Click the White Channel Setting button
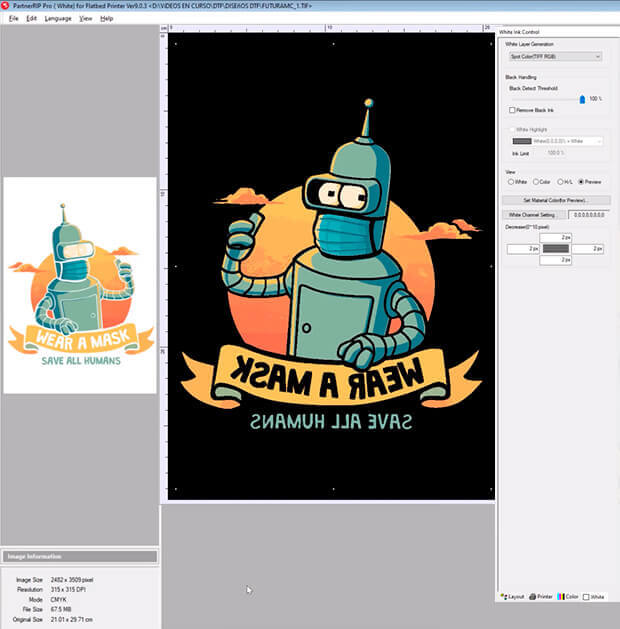 (532, 214)
